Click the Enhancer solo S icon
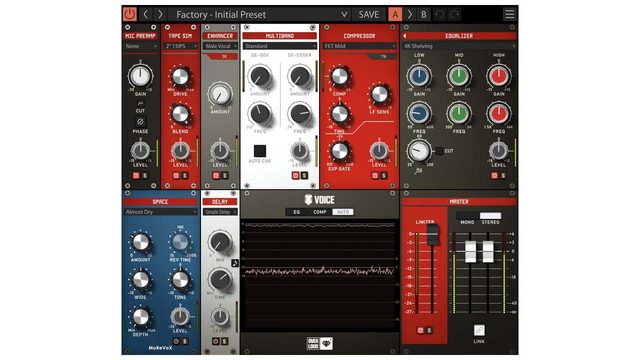640x360 pixels. (x=224, y=176)
